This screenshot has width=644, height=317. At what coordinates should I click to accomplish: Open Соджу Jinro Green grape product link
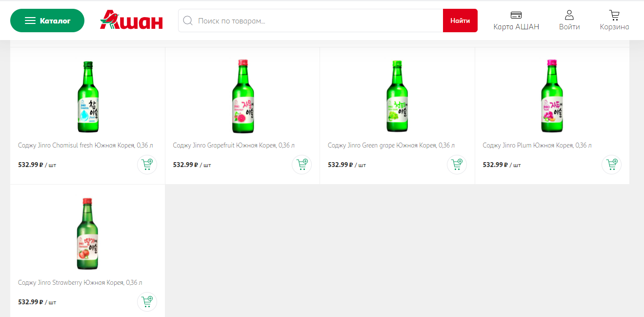tap(391, 145)
